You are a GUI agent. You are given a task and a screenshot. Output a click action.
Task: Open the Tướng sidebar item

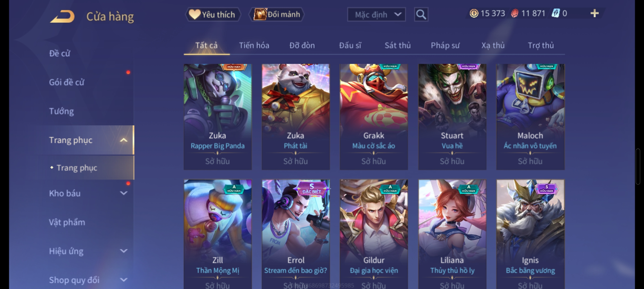(61, 111)
